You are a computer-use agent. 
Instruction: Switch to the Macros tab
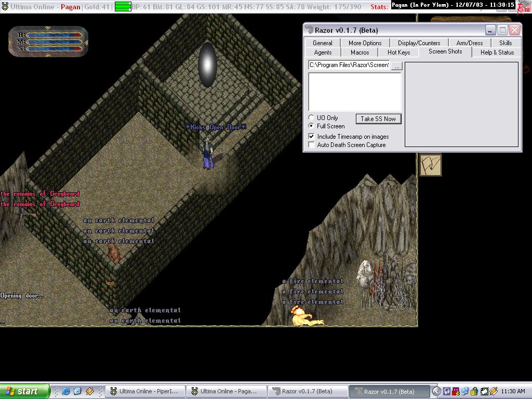pos(360,52)
